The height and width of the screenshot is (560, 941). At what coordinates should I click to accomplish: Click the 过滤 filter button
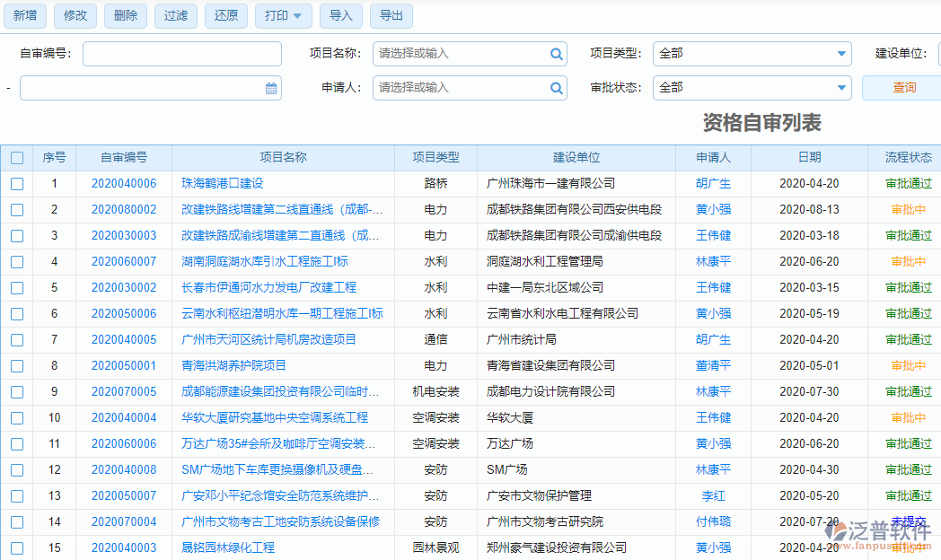175,15
